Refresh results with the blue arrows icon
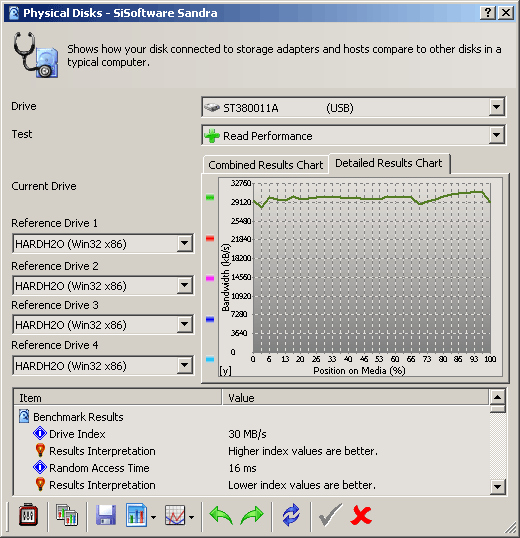 tap(291, 515)
